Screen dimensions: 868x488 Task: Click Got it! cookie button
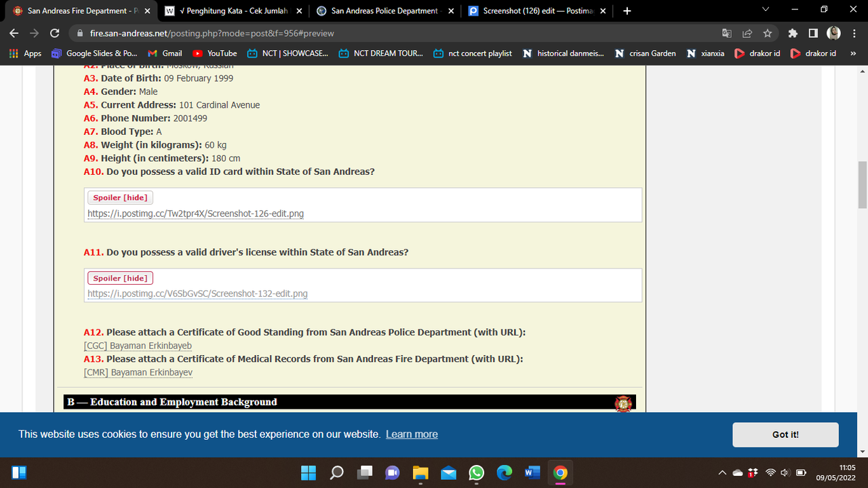(785, 434)
